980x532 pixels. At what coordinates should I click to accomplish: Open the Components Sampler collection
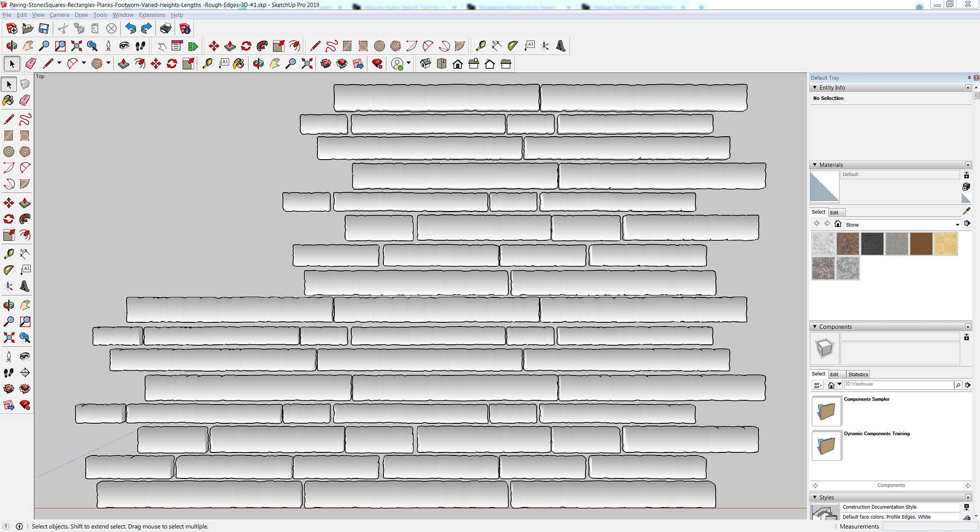(x=826, y=411)
